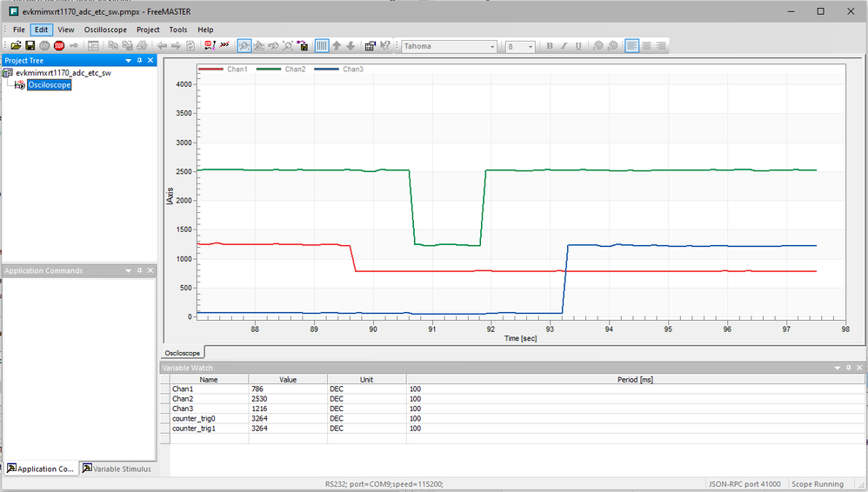Open the Help menu

(205, 30)
